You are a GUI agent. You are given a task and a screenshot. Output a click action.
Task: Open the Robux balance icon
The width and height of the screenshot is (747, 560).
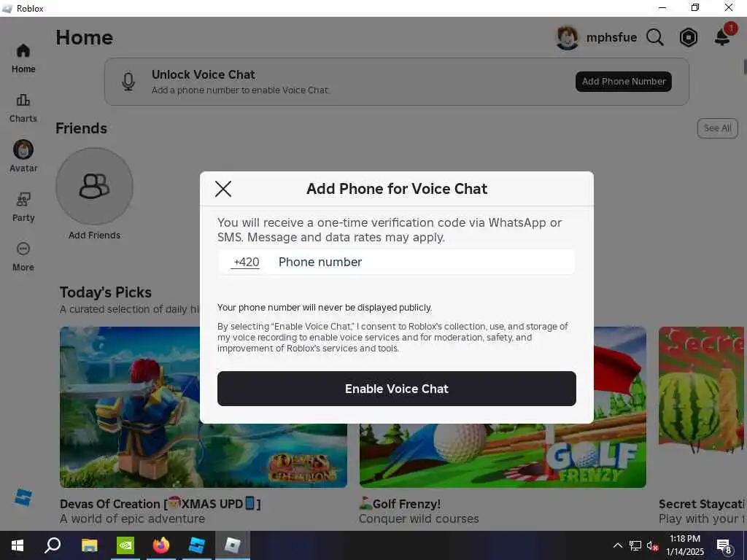click(689, 37)
